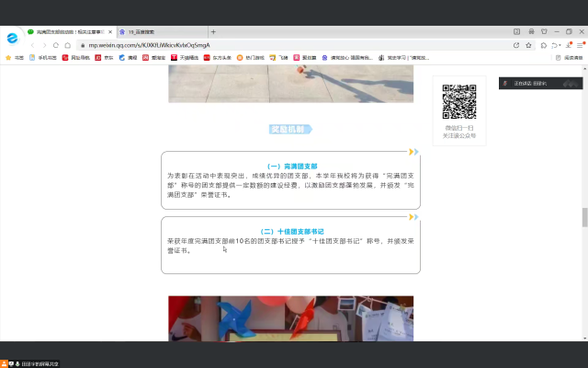
Task: Open the 热门游戏 bookmark
Action: tap(250, 57)
